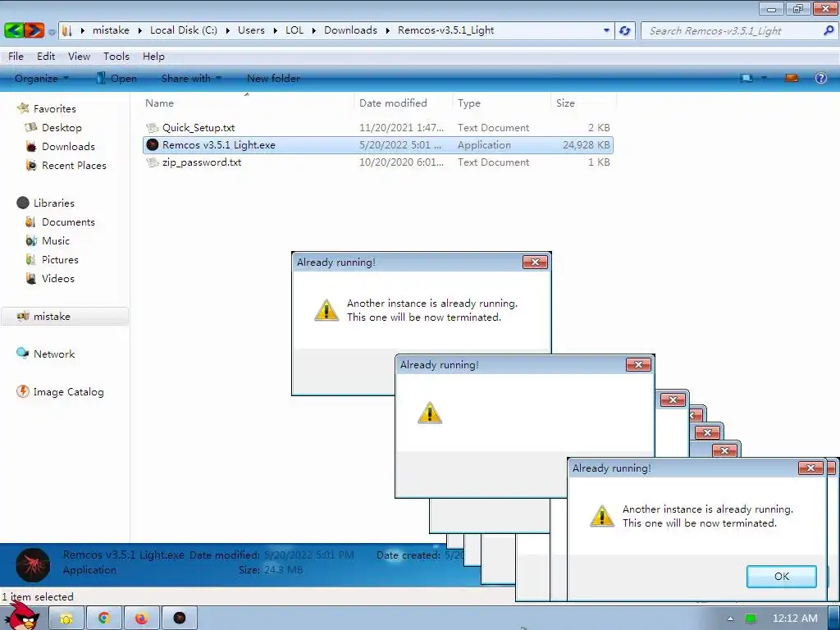Select Favorites star icon in sidebar
Image resolution: width=840 pixels, height=630 pixels.
click(x=23, y=108)
